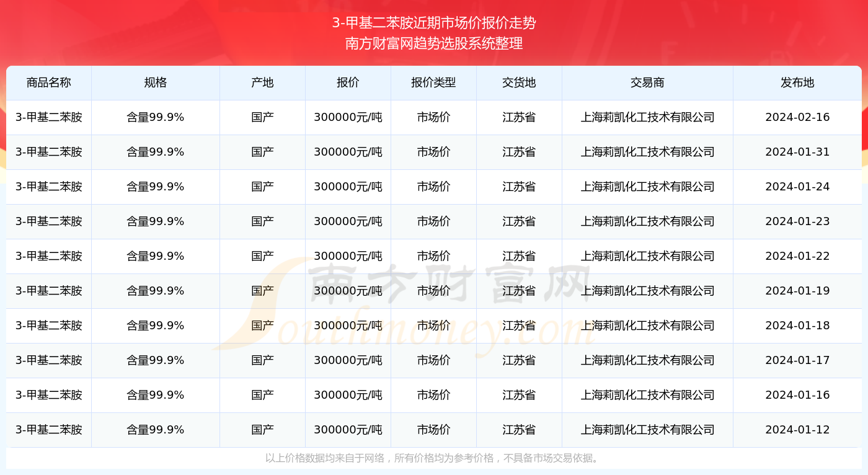Click 含量99.9% in the 2024-01-19 row
The height and width of the screenshot is (475, 868).
pos(156,291)
